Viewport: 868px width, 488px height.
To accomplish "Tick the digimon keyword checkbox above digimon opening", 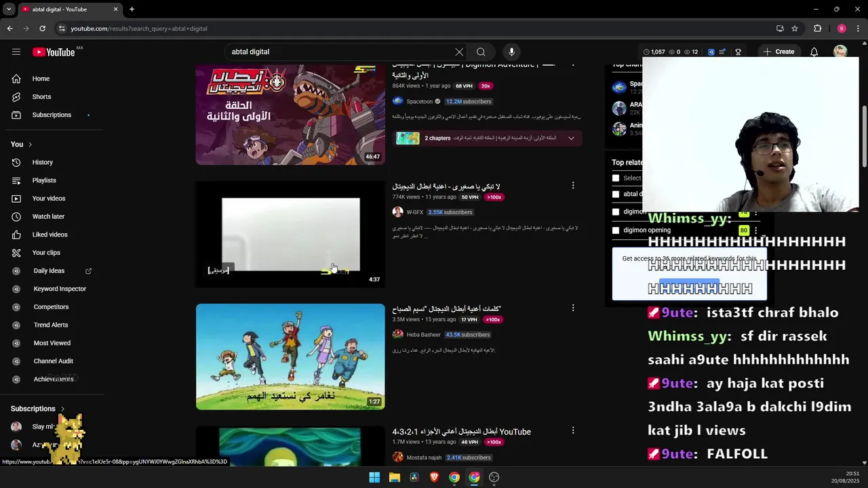I will (x=616, y=212).
